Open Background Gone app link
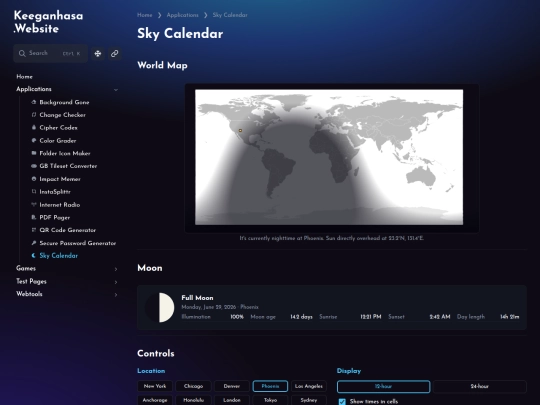The width and height of the screenshot is (540, 405). tap(64, 102)
